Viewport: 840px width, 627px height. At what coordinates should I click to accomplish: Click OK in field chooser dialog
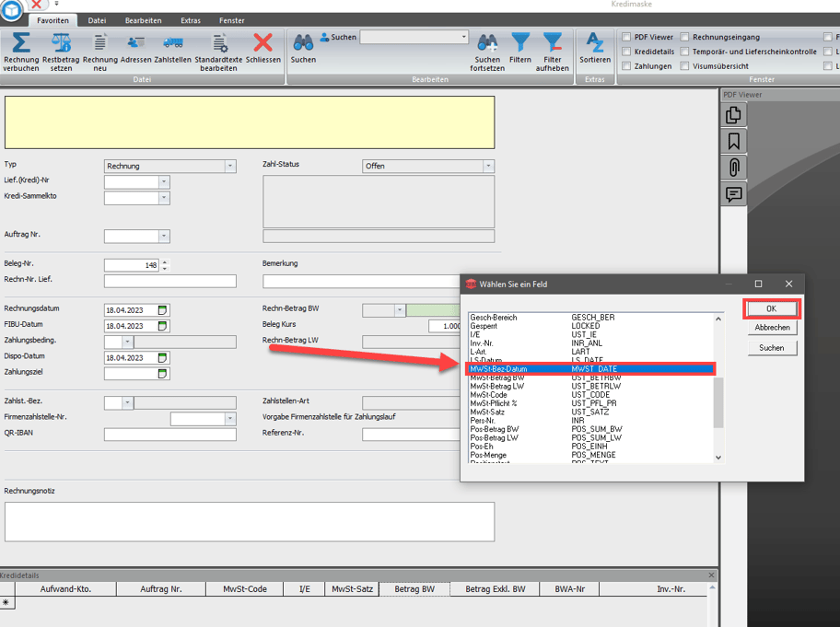click(x=772, y=308)
